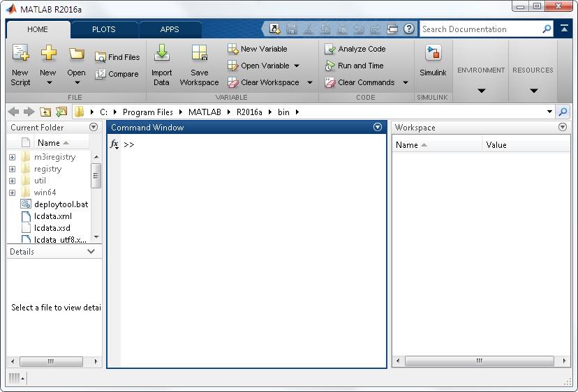
Task: Open Current Folder panel actions menu
Action: coord(94,127)
